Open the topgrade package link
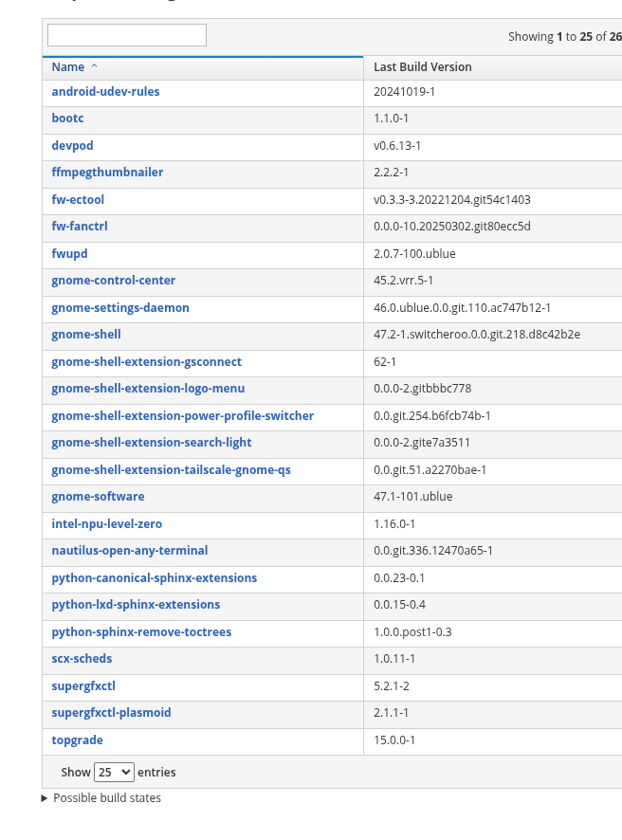 pyautogui.click(x=77, y=740)
